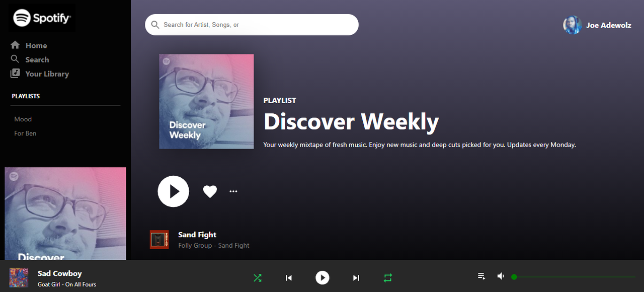The width and height of the screenshot is (644, 292).
Task: Open Search in the sidebar
Action: [x=30, y=59]
